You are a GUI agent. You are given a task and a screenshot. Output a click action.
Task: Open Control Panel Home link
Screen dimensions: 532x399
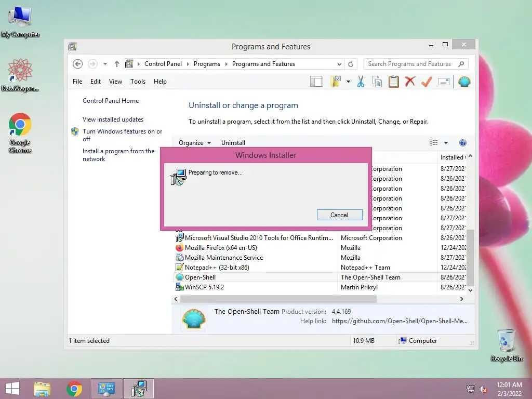pos(111,101)
